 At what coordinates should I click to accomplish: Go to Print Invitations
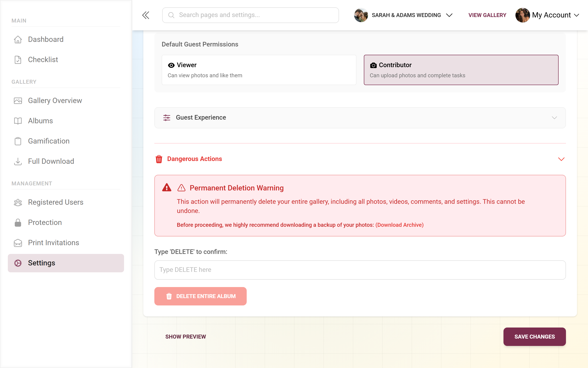click(x=66, y=243)
